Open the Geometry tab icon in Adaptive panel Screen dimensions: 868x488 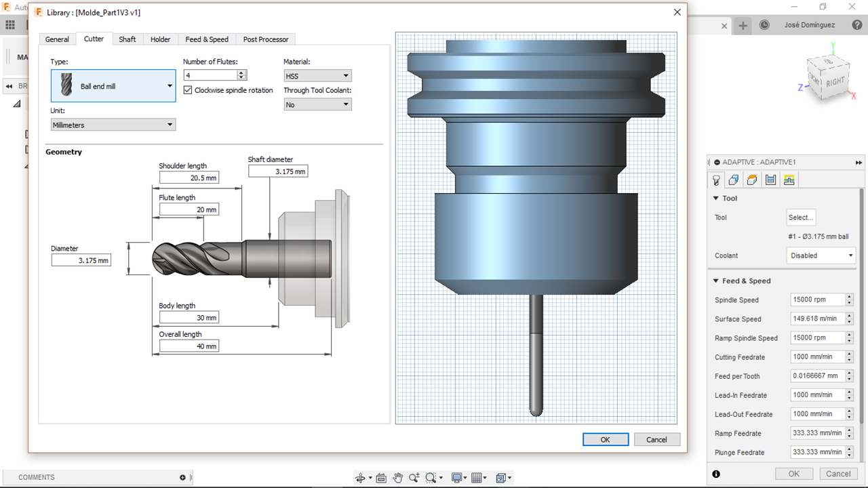click(734, 180)
